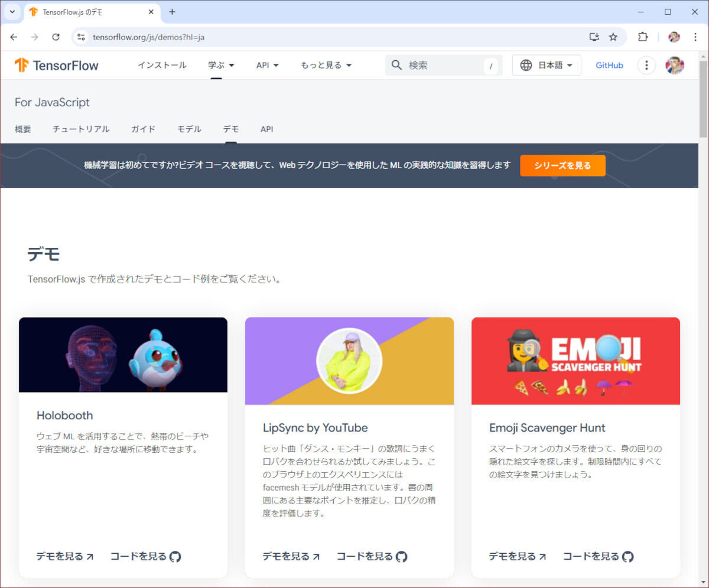Open a new browser tab
Screen dimensions: 709x588
[x=172, y=12]
